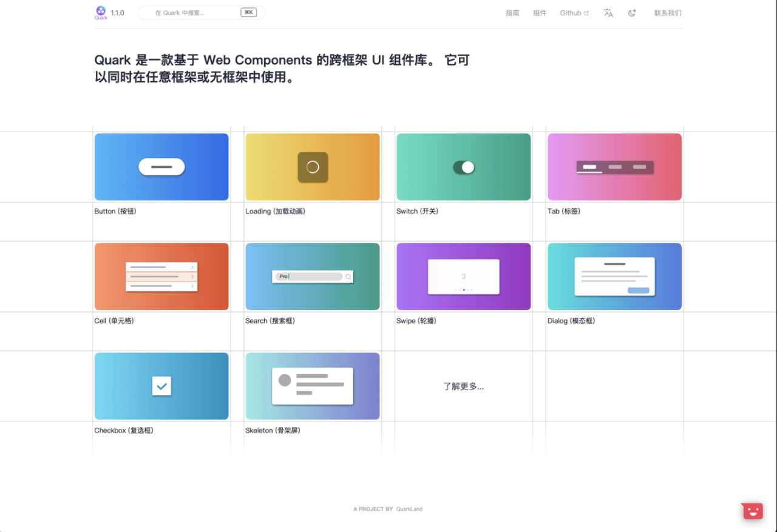Open the Button component thumbnail
This screenshot has width=777, height=532.
click(x=161, y=167)
